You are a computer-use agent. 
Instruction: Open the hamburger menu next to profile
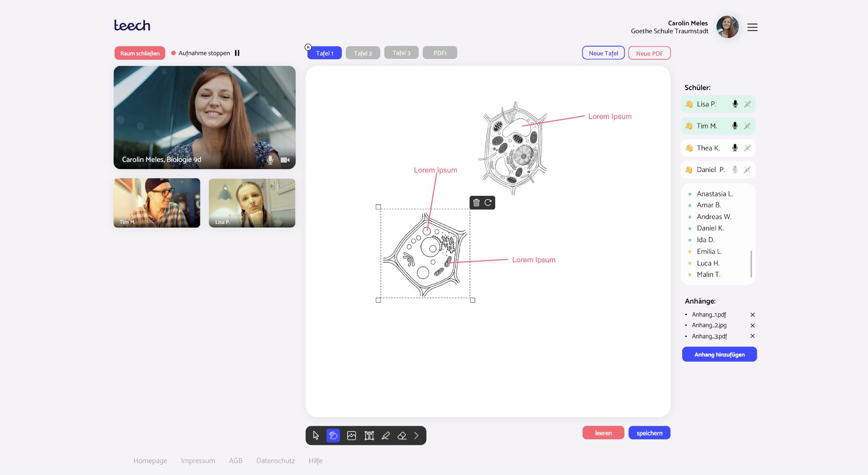click(752, 27)
